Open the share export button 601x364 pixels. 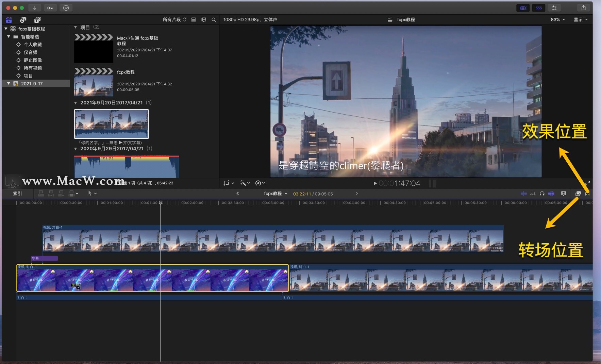tap(583, 8)
